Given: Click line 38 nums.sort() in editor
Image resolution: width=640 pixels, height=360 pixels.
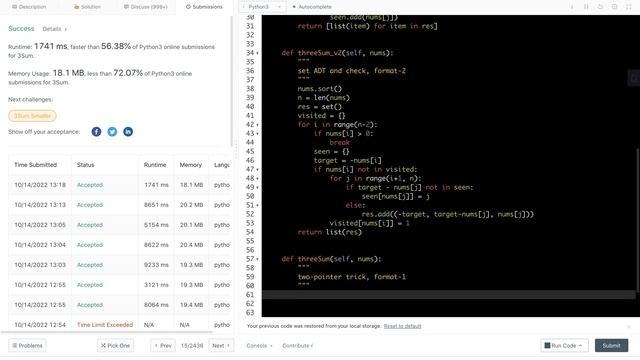Looking at the screenshot, I should (320, 89).
